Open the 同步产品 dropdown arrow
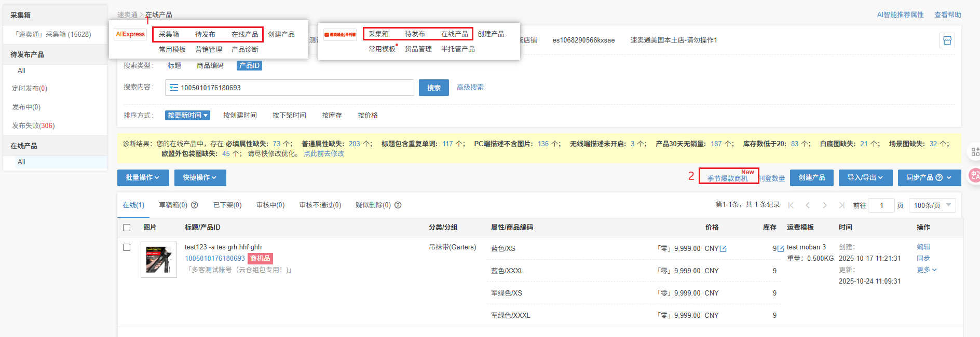 point(949,177)
